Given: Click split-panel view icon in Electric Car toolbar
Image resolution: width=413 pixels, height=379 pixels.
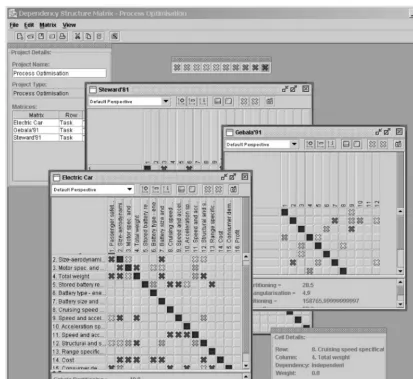Looking at the screenshot, I should pyautogui.click(x=181, y=190).
